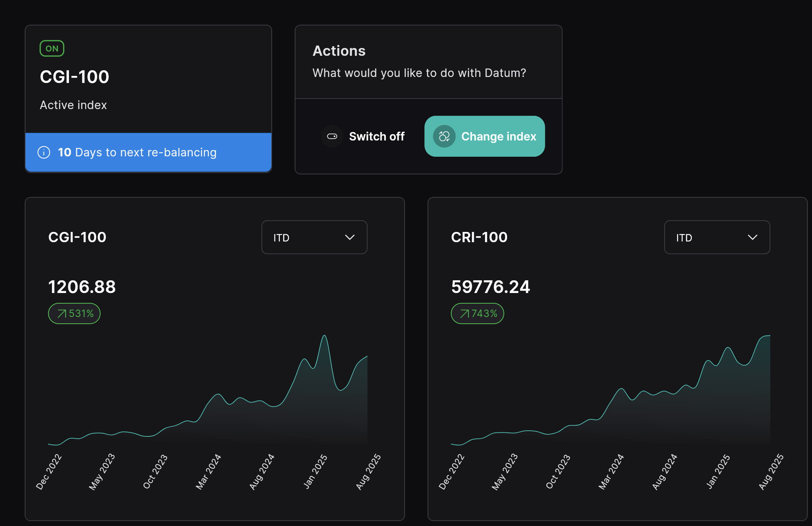Screen dimensions: 812x526
Task: Click the toggle icon beside Switch off
Action: click(332, 136)
